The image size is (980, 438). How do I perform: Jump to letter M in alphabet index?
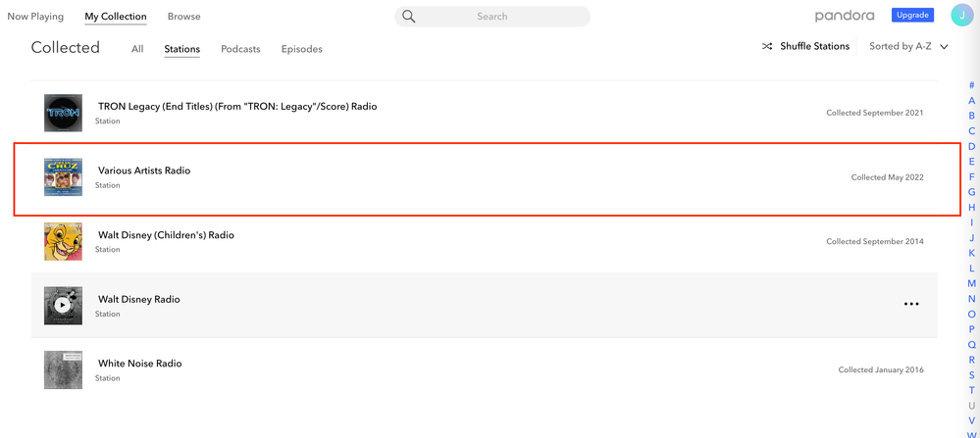pyautogui.click(x=971, y=283)
